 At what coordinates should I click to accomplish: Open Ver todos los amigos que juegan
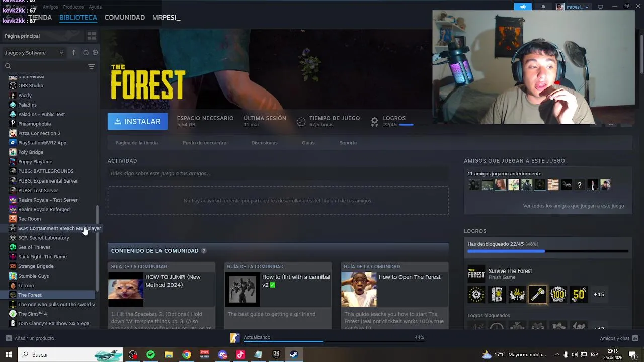pyautogui.click(x=574, y=206)
